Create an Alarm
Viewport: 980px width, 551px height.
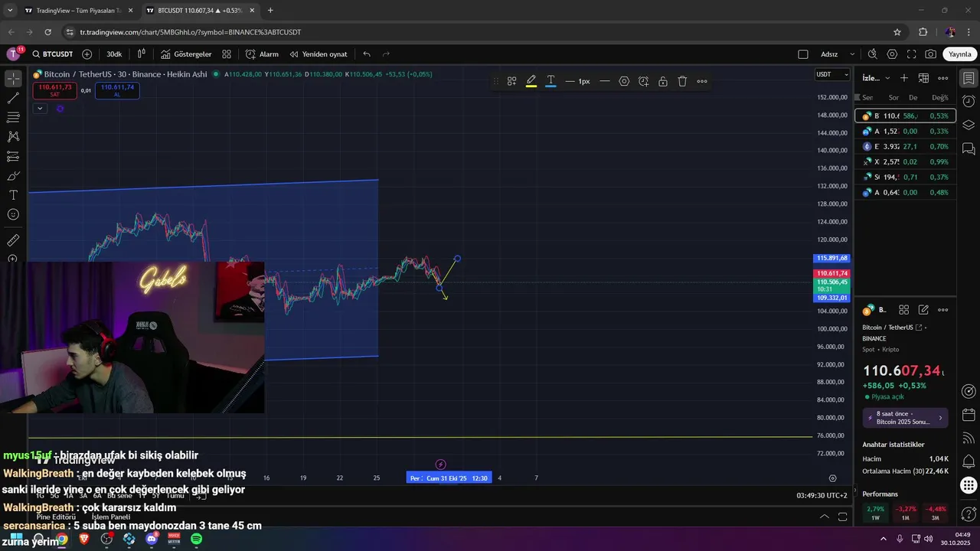point(262,54)
